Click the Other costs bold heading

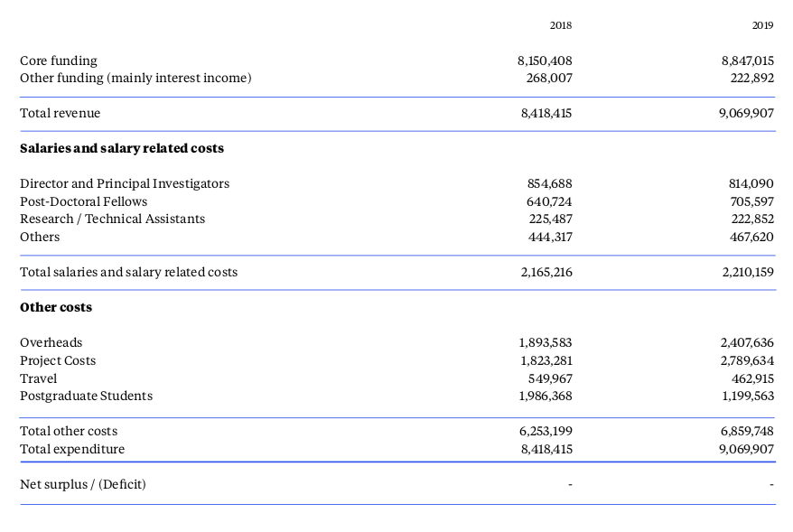(x=56, y=307)
